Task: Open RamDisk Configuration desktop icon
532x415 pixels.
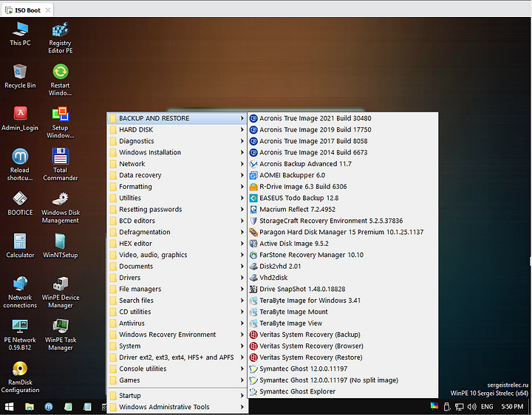Action: 20,377
